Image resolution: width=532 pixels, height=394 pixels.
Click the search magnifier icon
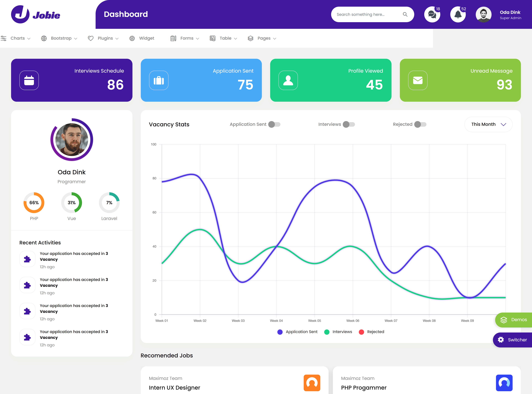(x=405, y=14)
